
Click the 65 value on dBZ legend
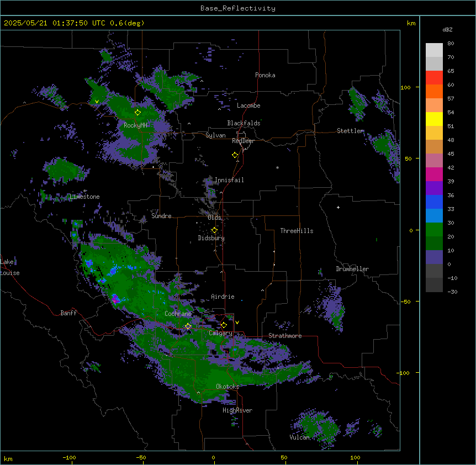click(x=451, y=71)
